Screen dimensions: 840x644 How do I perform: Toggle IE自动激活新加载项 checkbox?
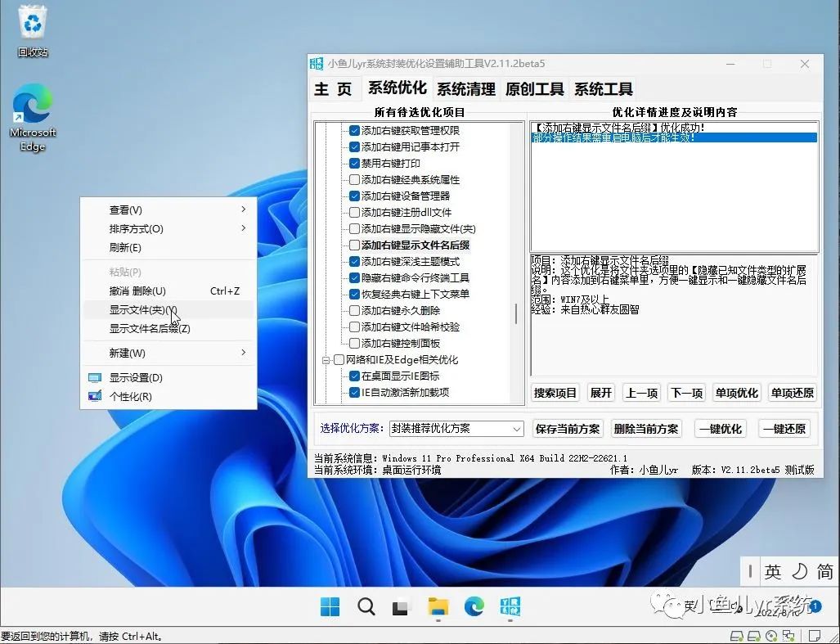pyautogui.click(x=354, y=392)
